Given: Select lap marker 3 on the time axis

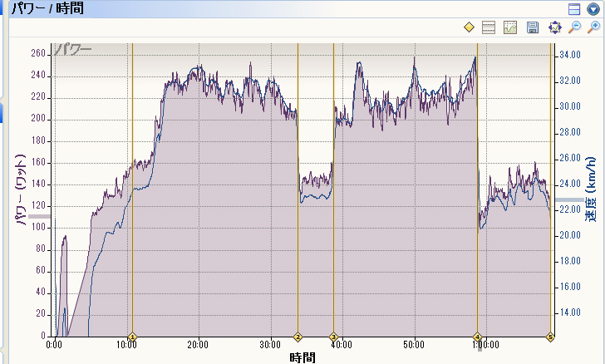Looking at the screenshot, I should coord(333,337).
